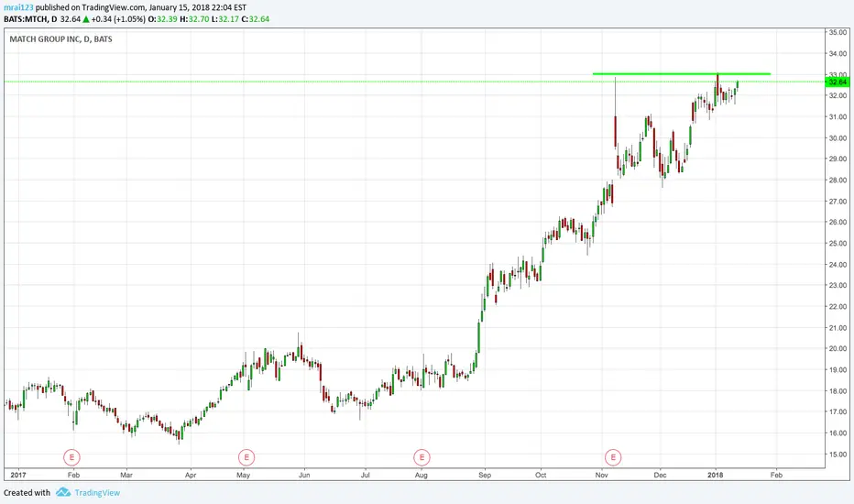
Task: Click the L:32.17 low value
Action: (x=224, y=19)
